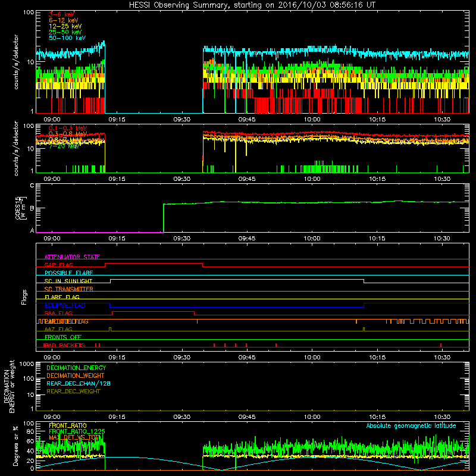Select the SAA FLAG label
The height and width of the screenshot is (476, 476).
[58, 314]
